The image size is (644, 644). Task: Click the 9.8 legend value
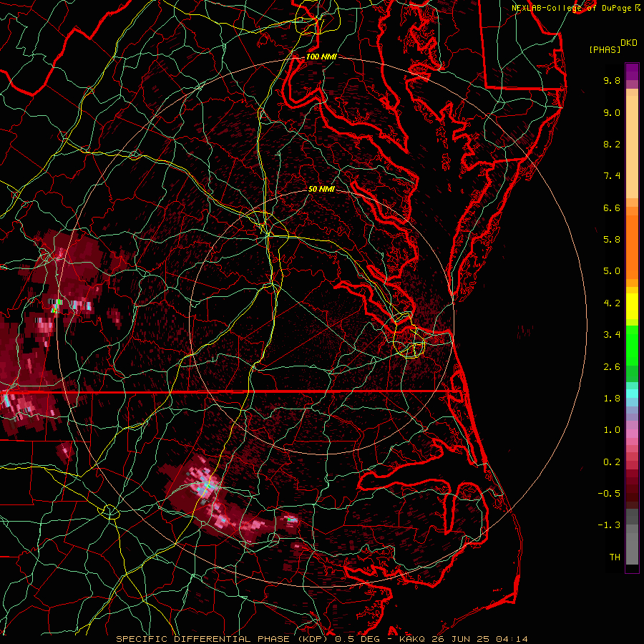612,80
